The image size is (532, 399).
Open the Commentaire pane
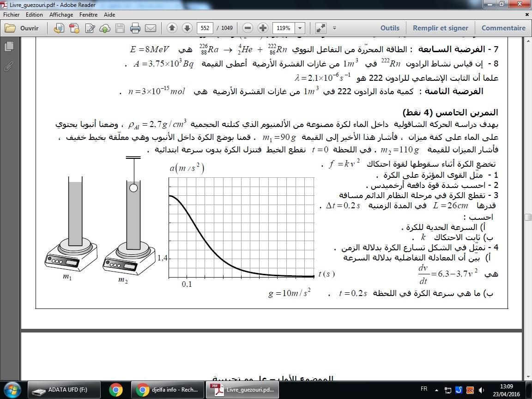click(503, 28)
